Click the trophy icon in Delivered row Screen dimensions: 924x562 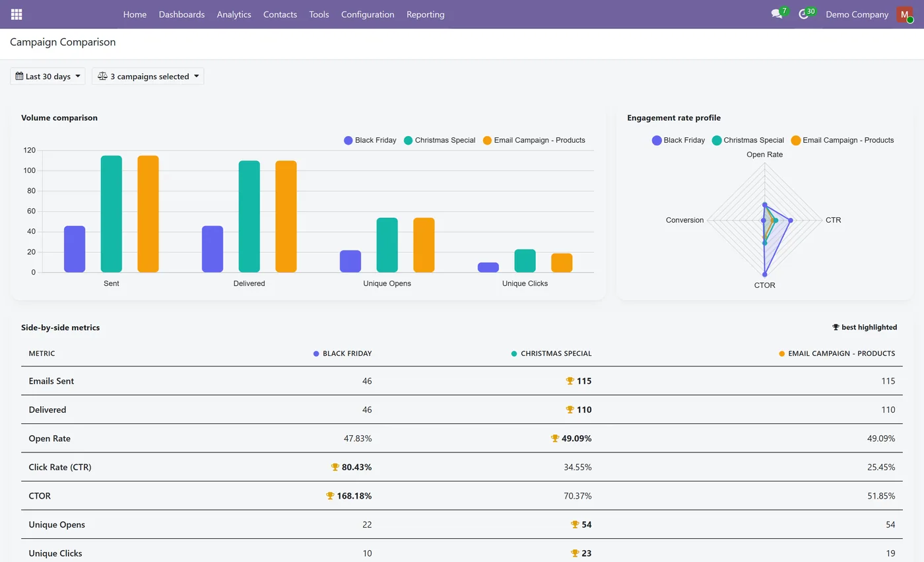[x=570, y=409]
